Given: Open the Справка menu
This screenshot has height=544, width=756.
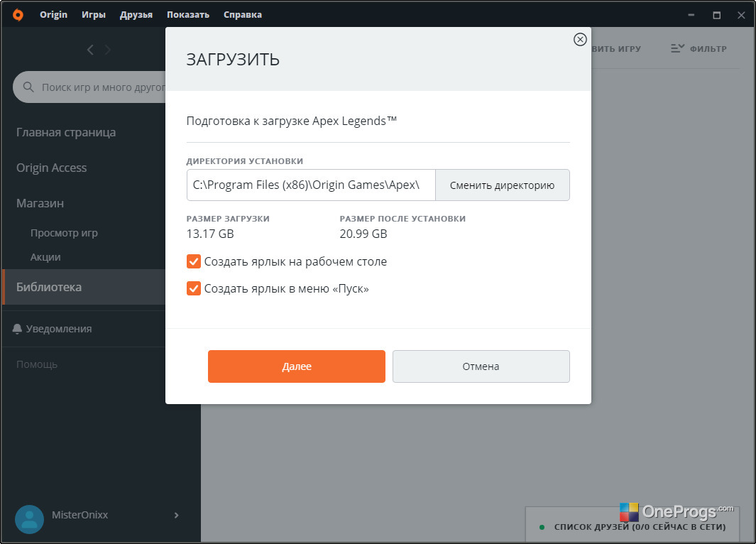Looking at the screenshot, I should (243, 15).
